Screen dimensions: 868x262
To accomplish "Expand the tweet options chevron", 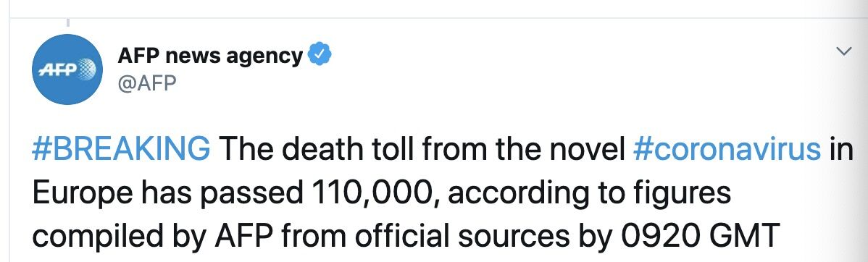I will tap(843, 51).
